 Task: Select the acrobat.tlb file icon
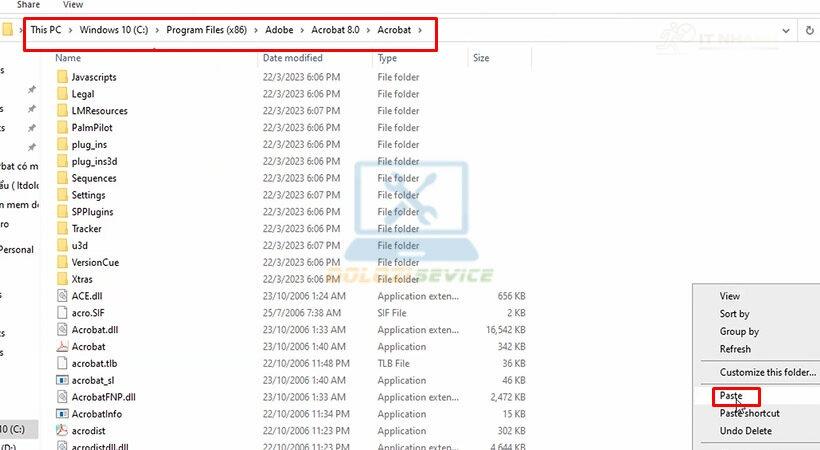(x=62, y=363)
